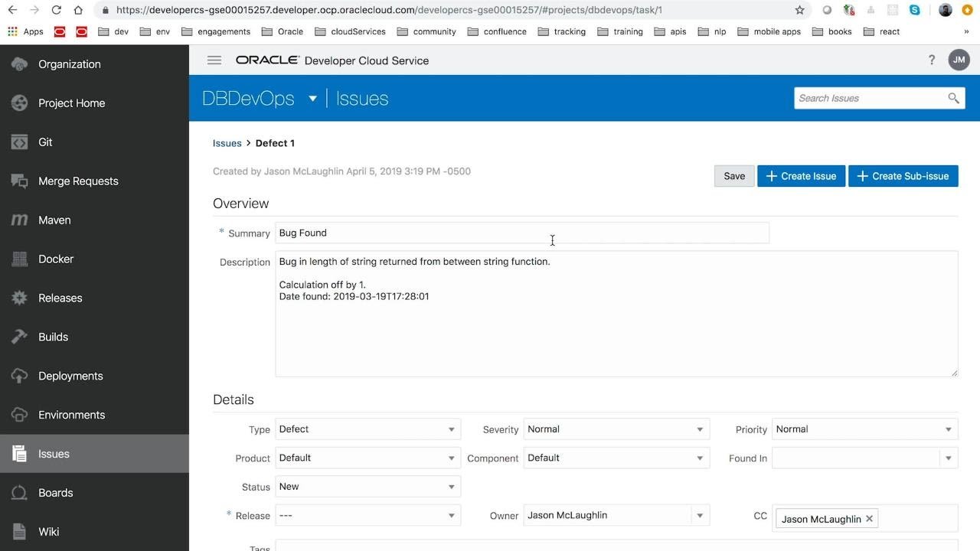Open the Skype extension icon
The image size is (980, 551).
pyautogui.click(x=915, y=10)
